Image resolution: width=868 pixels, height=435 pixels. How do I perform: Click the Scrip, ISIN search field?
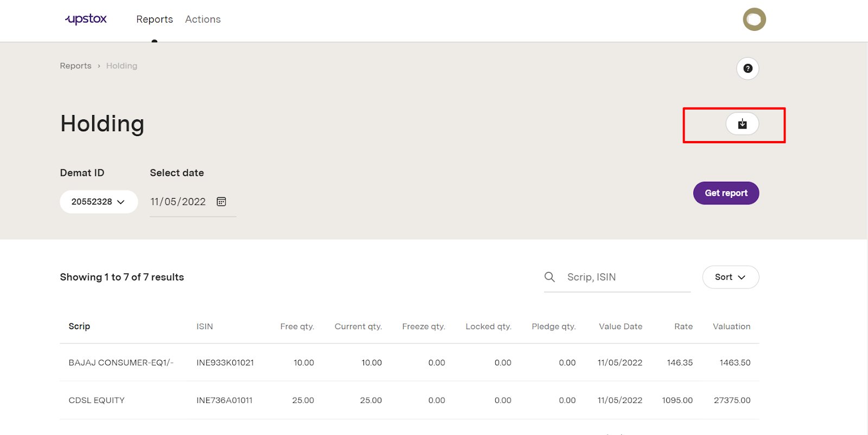624,277
